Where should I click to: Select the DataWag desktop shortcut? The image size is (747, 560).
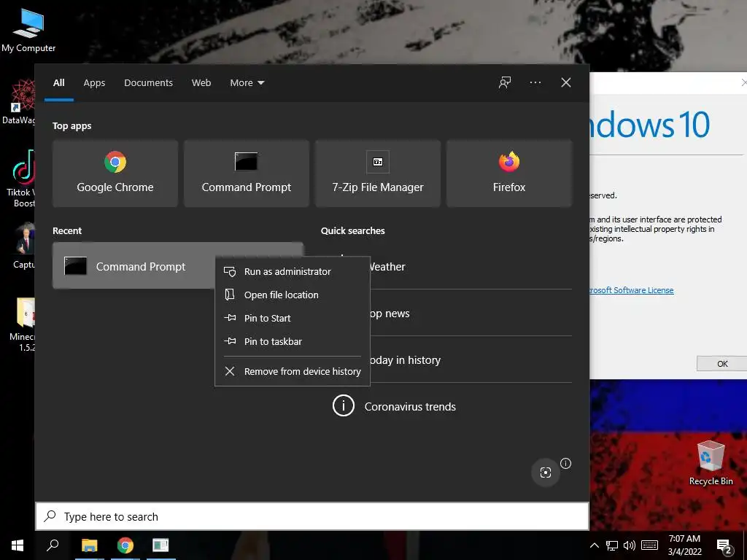[18, 102]
